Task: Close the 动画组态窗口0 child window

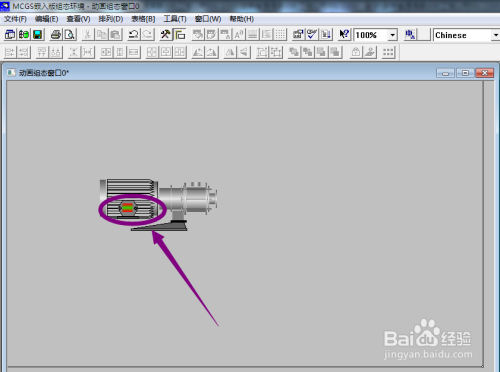Action: pyautogui.click(x=485, y=73)
